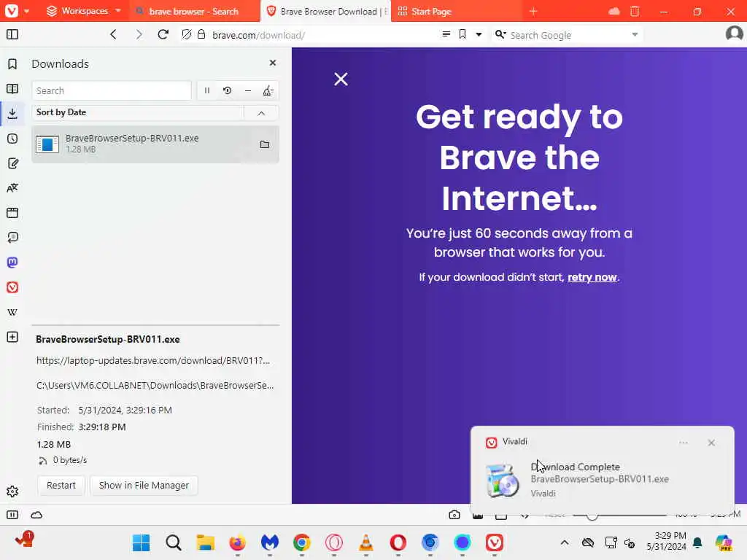Open Vivaldi sync cloud status icon
This screenshot has width=747, height=560.
click(x=36, y=515)
